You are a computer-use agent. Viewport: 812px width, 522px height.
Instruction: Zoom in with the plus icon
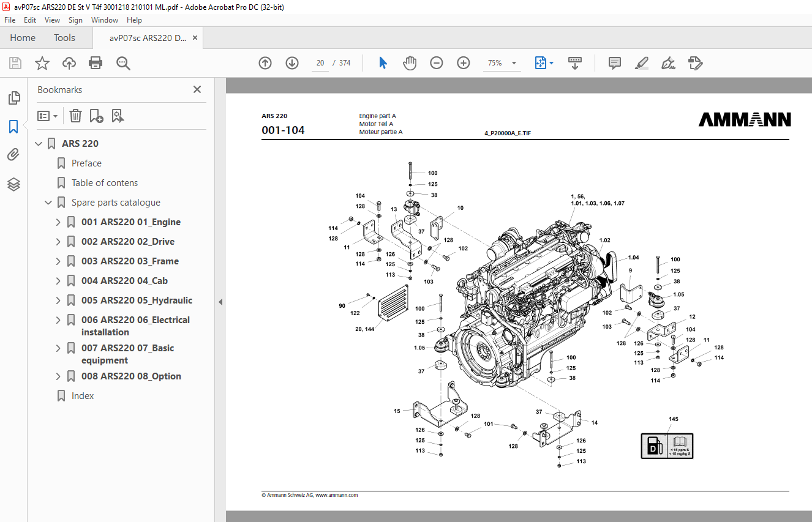pos(464,63)
